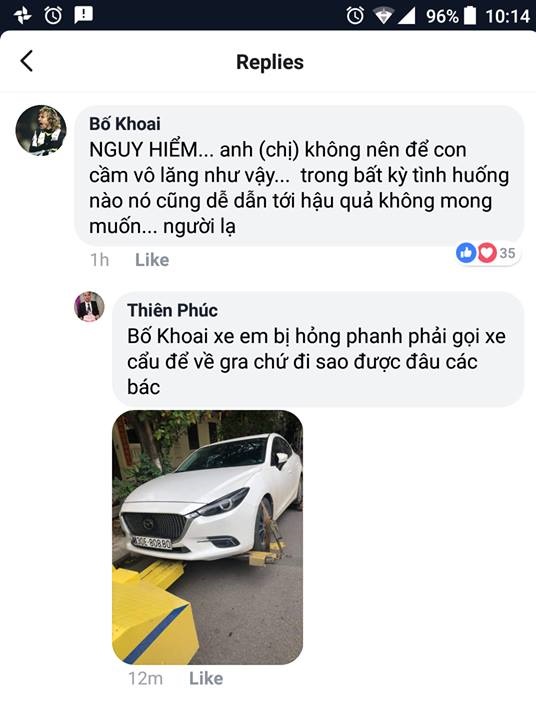Like Thiên Phúc's reply

coord(206,678)
